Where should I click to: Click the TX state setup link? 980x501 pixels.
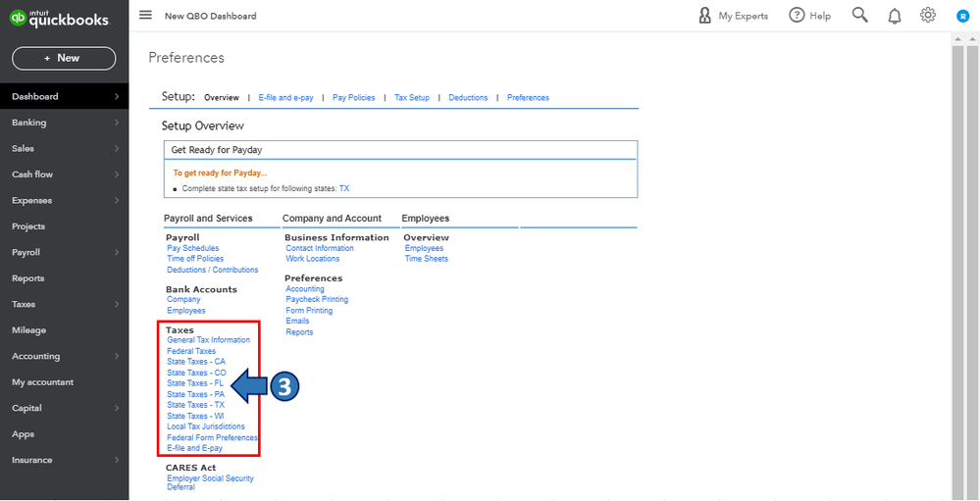coord(344,187)
